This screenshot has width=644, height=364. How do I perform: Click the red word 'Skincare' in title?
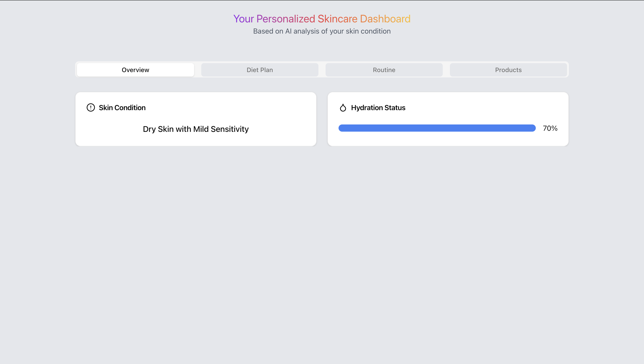337,19
